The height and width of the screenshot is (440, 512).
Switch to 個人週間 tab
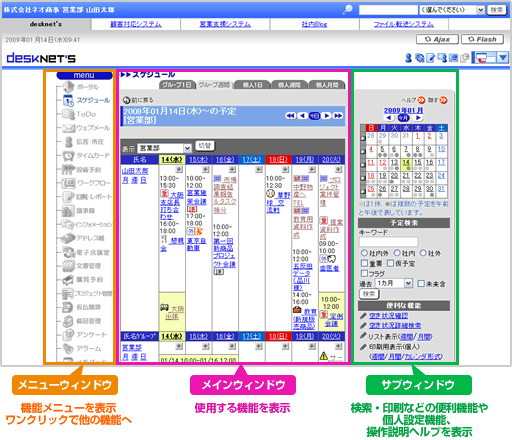289,85
